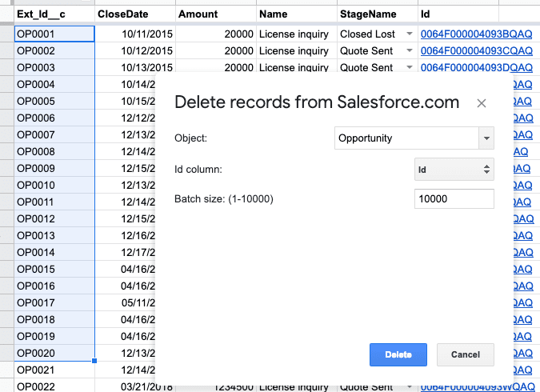Image resolution: width=540 pixels, height=392 pixels.
Task: Select Amount 20000 in OP0002 row
Action: click(x=216, y=50)
